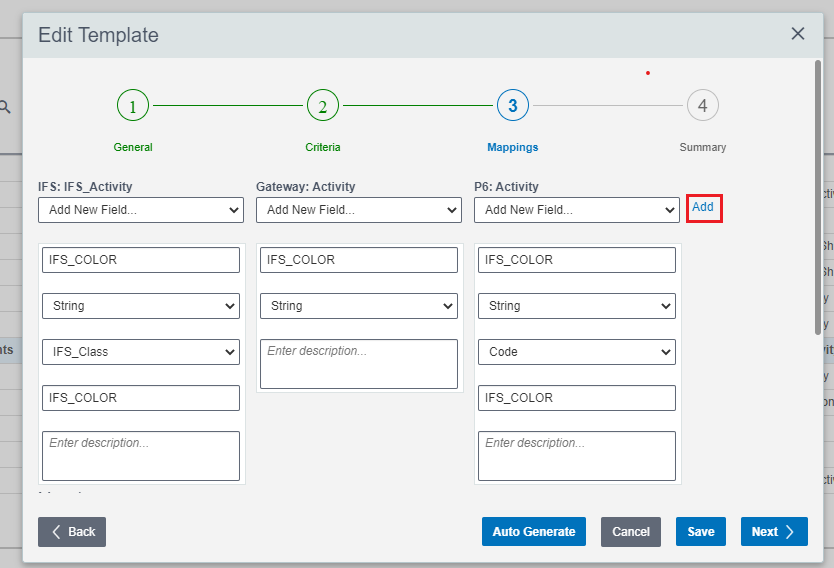This screenshot has width=834, height=568.
Task: Open Gateway String data type dropdown
Action: 358,306
